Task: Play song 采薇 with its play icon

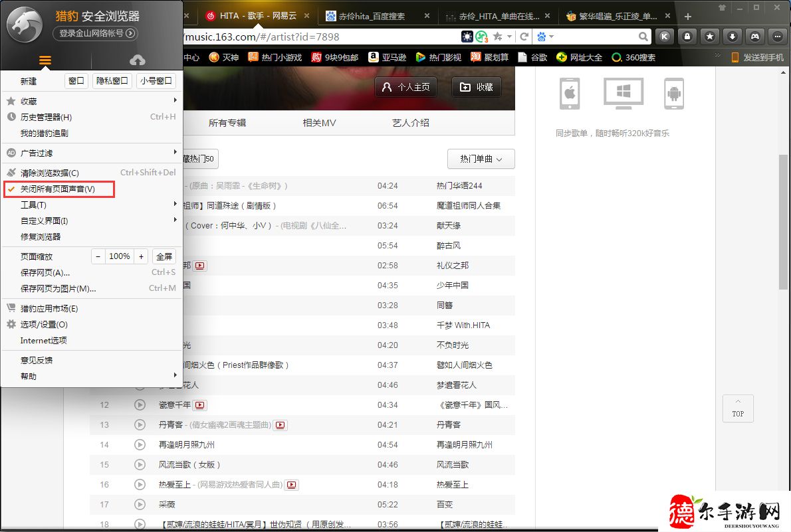Action: (140, 504)
